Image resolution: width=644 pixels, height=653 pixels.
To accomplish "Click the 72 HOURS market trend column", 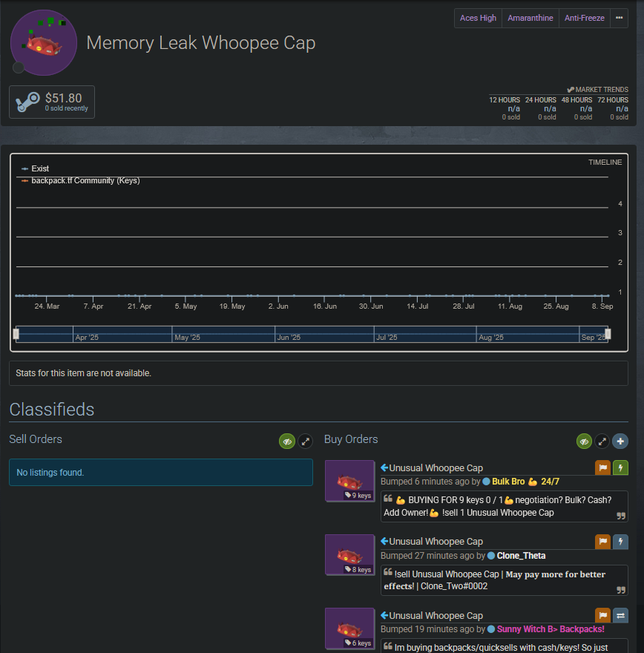I will click(613, 108).
